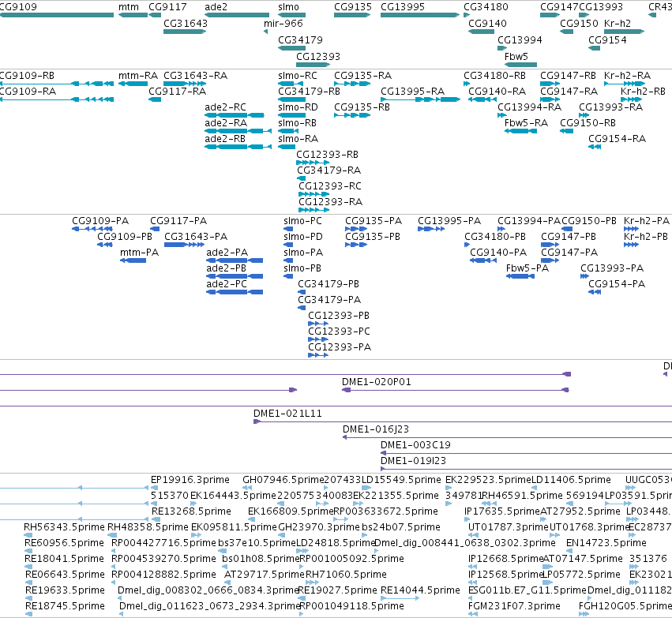This screenshot has width=672, height=618.
Task: Select the CG31643 gene feature
Action: coord(185,32)
